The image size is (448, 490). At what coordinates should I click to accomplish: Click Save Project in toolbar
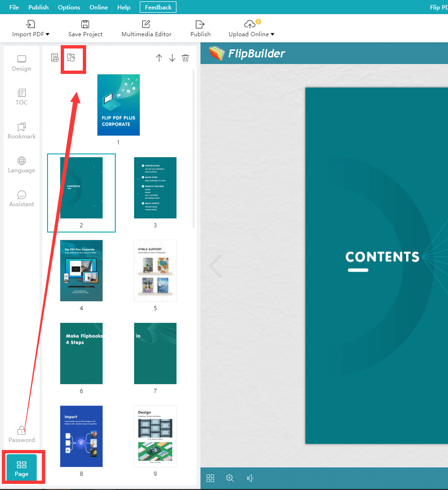pyautogui.click(x=85, y=29)
